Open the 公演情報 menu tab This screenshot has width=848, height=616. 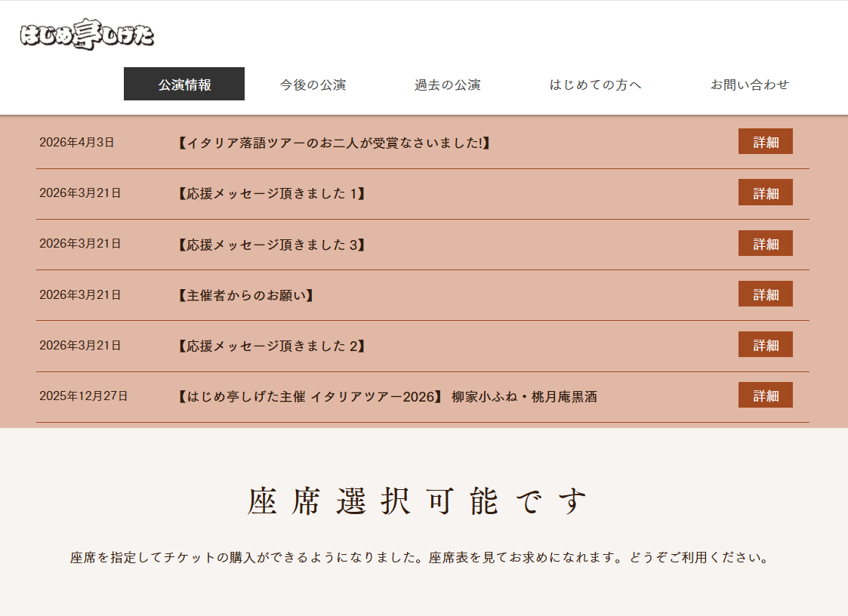click(x=184, y=84)
